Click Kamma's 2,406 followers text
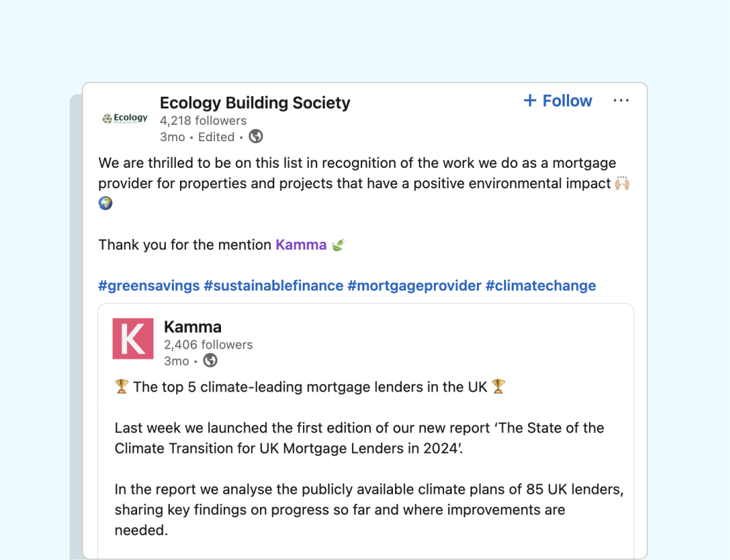 coord(208,344)
